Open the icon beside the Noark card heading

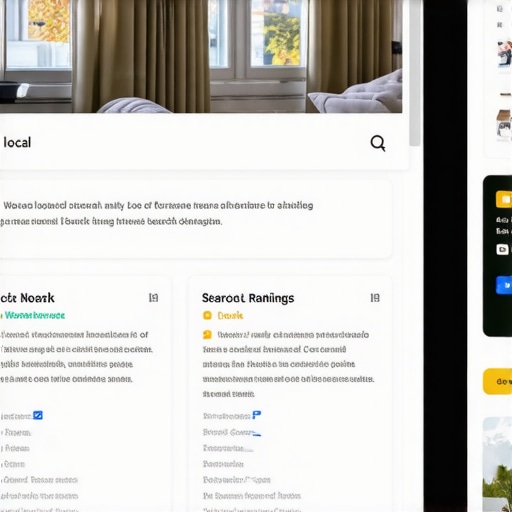153,298
